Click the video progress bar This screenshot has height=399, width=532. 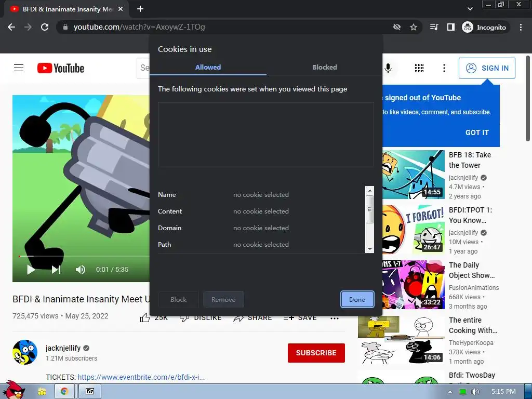pos(84,256)
